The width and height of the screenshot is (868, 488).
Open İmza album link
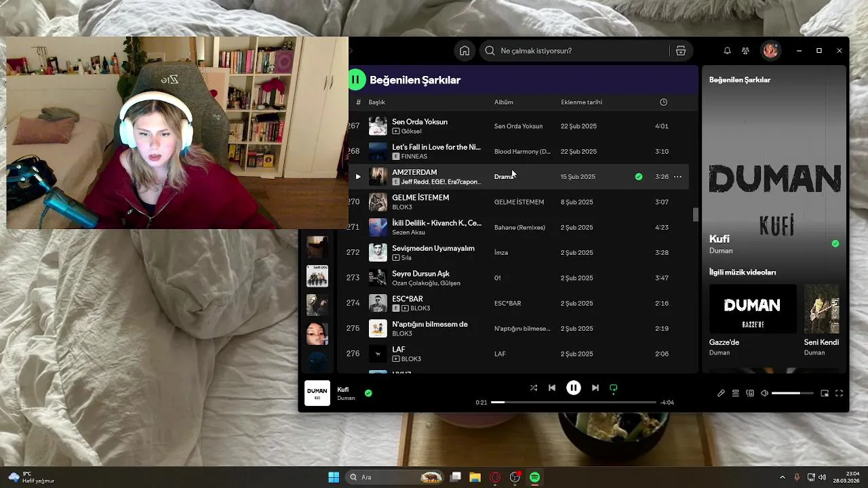[501, 253]
